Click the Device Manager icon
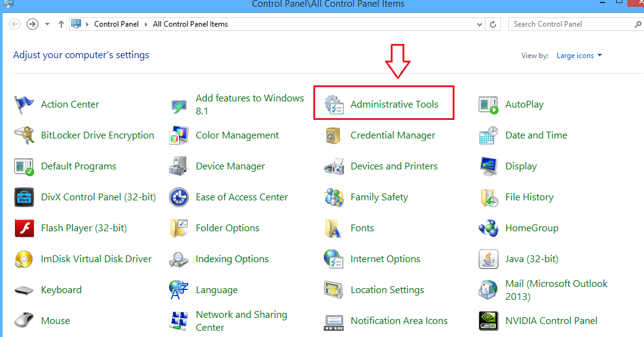The width and height of the screenshot is (644, 337). (x=179, y=166)
